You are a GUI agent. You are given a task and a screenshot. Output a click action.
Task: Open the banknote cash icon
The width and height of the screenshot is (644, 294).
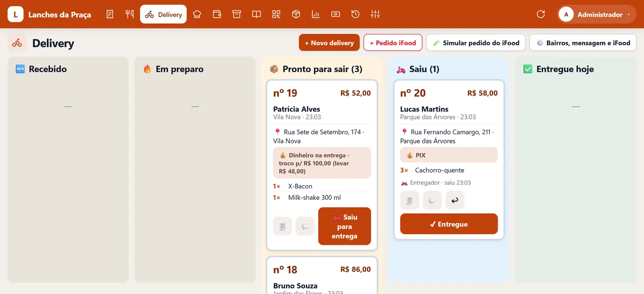[x=335, y=14]
